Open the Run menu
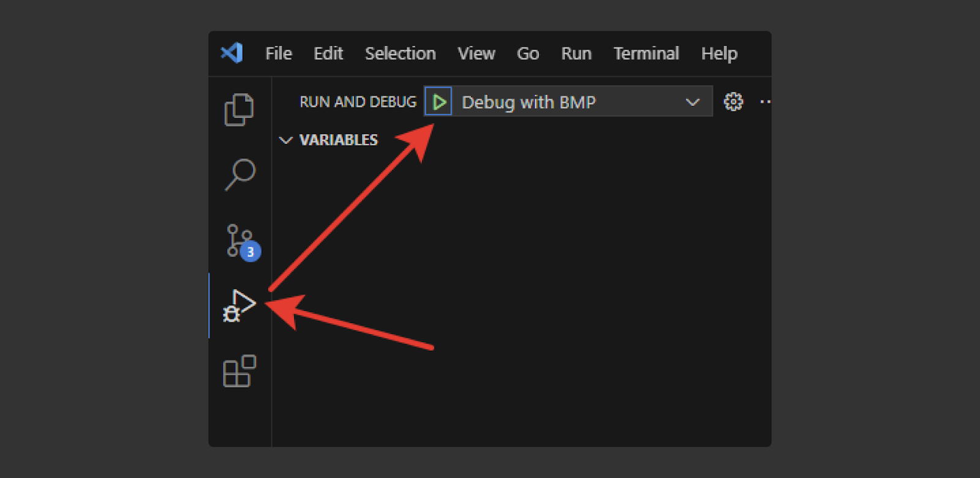Screen dimensions: 980x478 pos(576,54)
